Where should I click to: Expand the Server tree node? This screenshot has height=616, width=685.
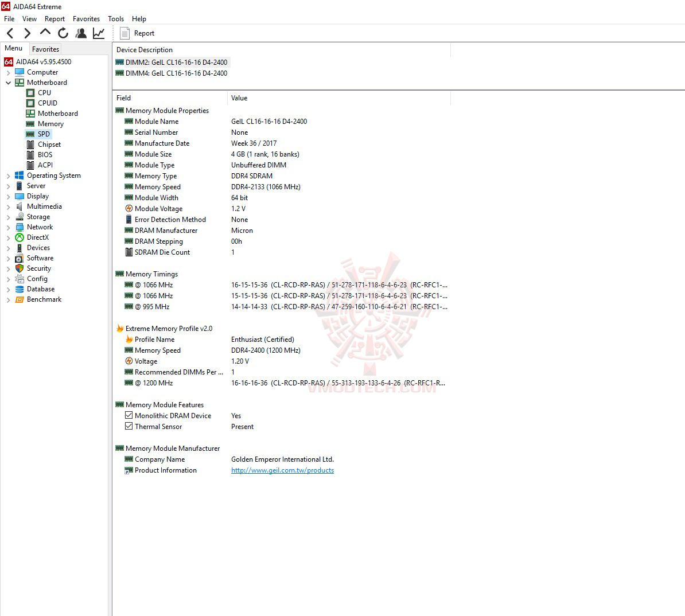(8, 186)
